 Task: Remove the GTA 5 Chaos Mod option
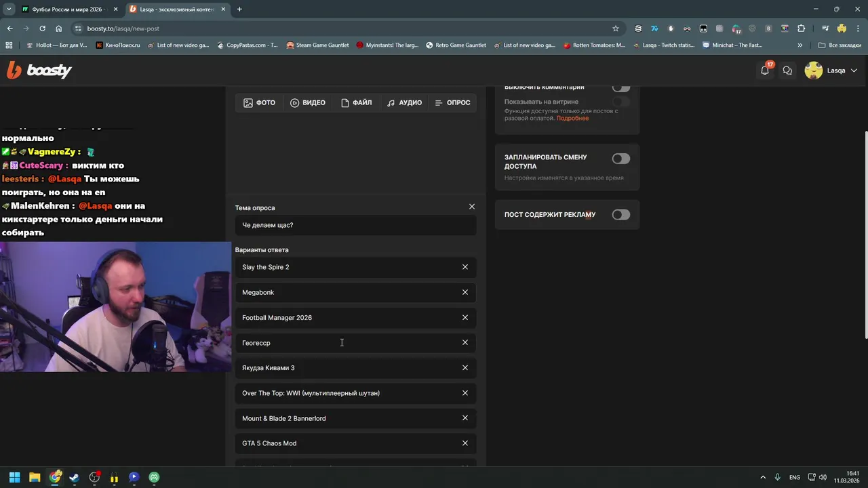coord(465,443)
